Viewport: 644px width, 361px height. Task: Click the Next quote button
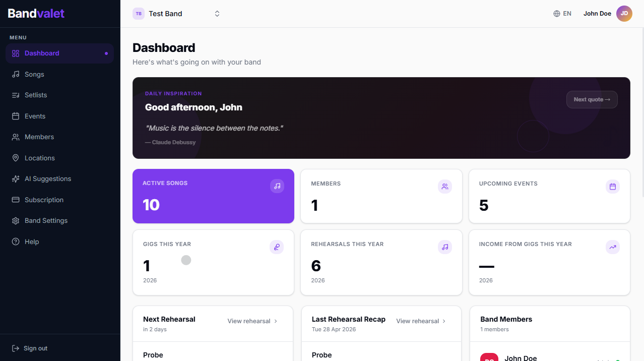[x=592, y=99]
